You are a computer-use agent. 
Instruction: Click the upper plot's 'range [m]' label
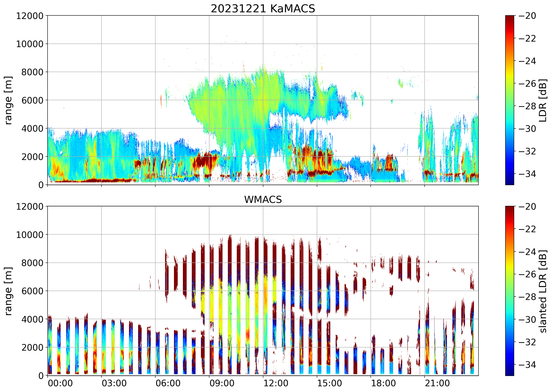click(x=8, y=100)
